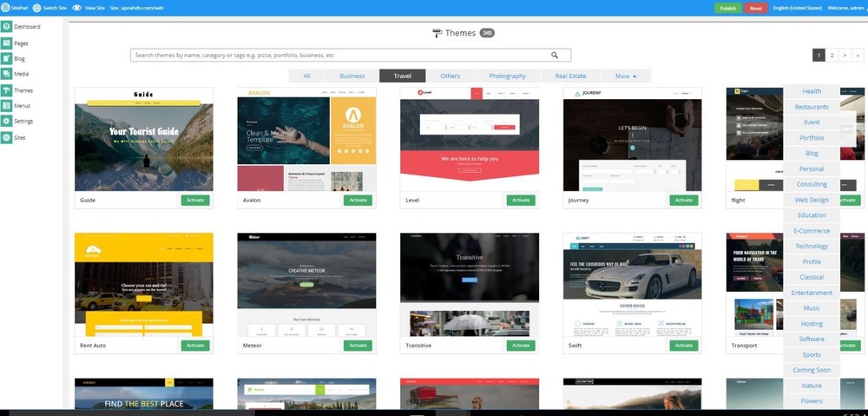Choose Hosting in the More menu
868x416 pixels.
(812, 323)
